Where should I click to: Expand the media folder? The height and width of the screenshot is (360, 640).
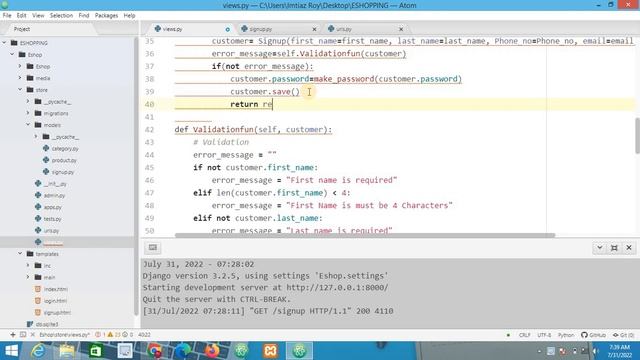(20, 78)
